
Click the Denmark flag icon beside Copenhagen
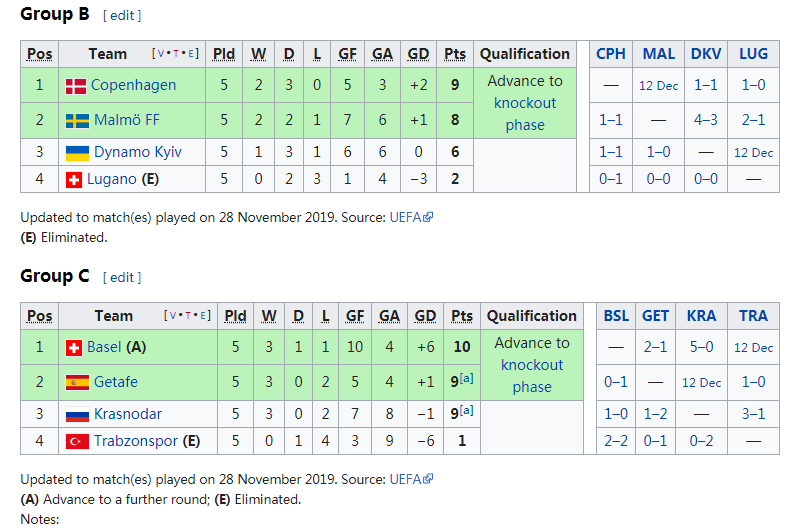pyautogui.click(x=76, y=86)
